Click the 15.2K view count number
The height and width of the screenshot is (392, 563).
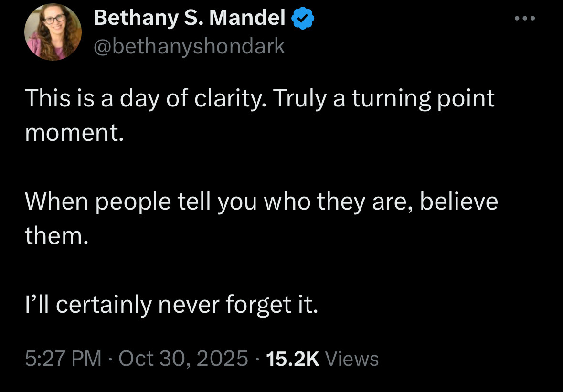click(x=293, y=359)
